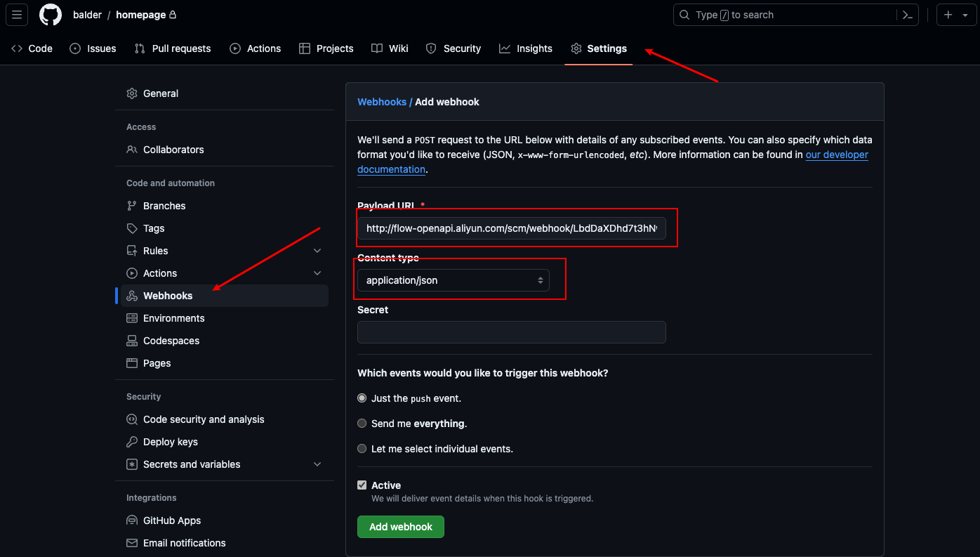Click into the Secret input field

pos(512,332)
